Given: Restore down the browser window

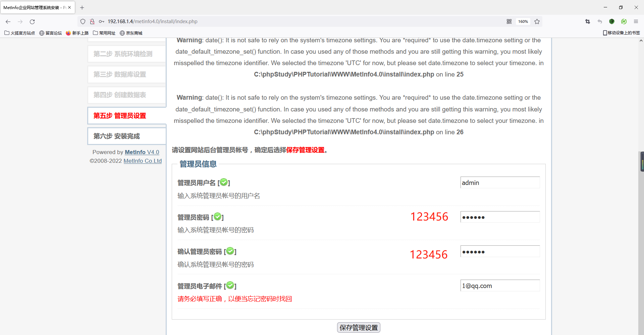Looking at the screenshot, I should (x=621, y=7).
